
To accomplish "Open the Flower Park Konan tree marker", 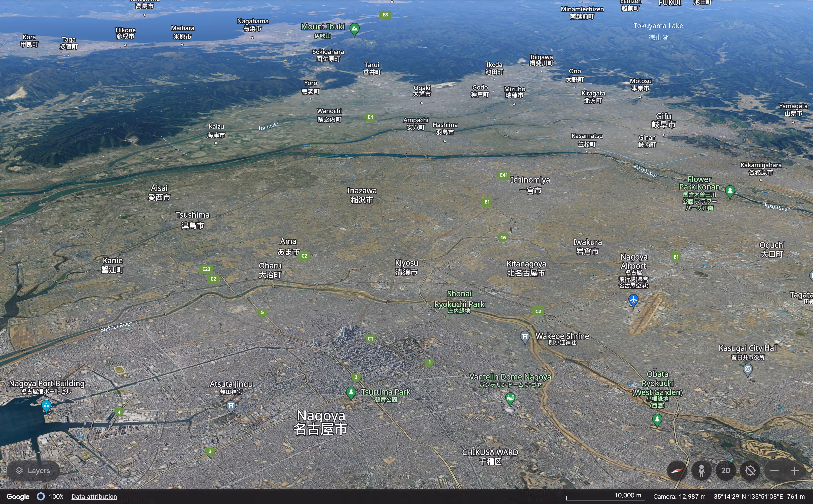I will click(730, 191).
